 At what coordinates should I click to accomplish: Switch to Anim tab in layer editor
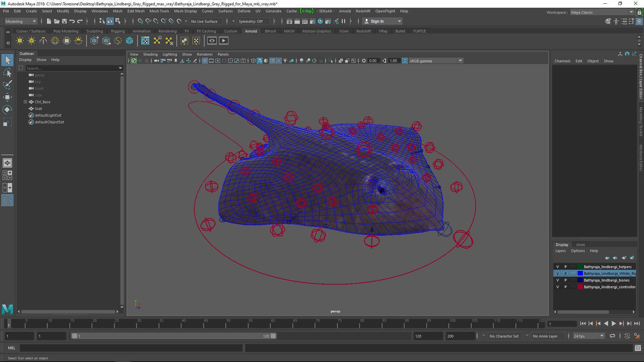click(x=580, y=245)
